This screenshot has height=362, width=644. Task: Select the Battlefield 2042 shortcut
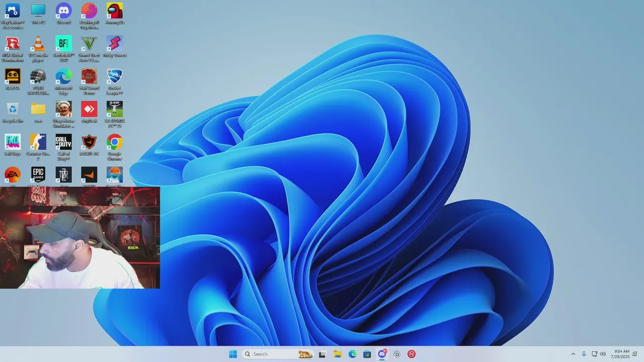63,49
